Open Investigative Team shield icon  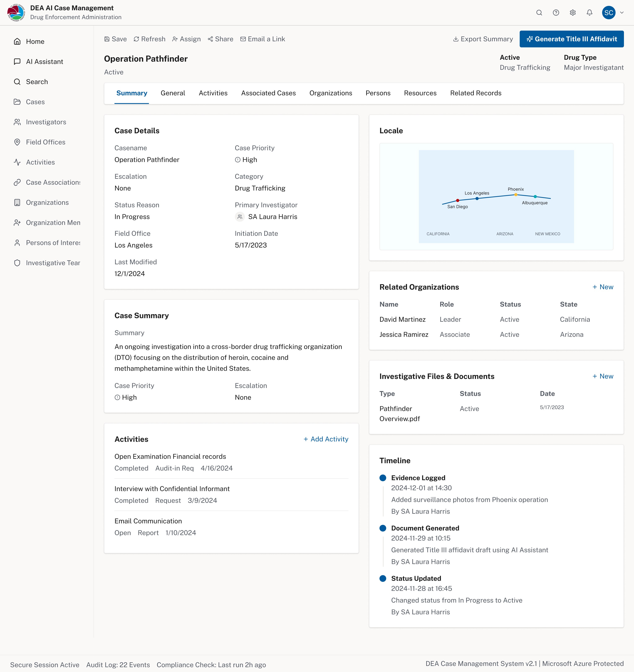[x=17, y=263]
